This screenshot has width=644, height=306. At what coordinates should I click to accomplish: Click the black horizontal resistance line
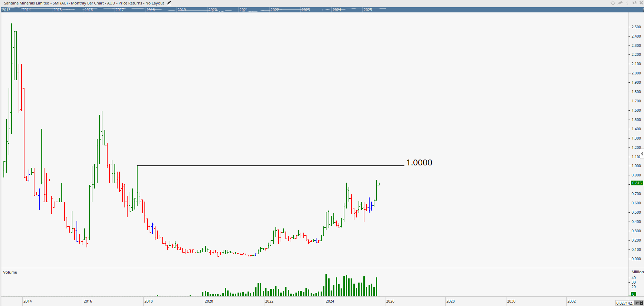[269, 166]
